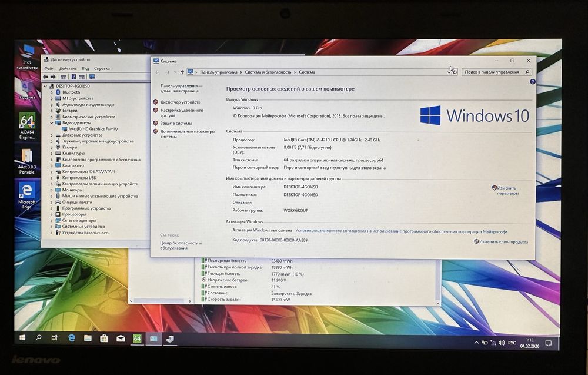Click the taskbar search magnifier icon
Viewport: 588px width, 375px height.
(38, 337)
